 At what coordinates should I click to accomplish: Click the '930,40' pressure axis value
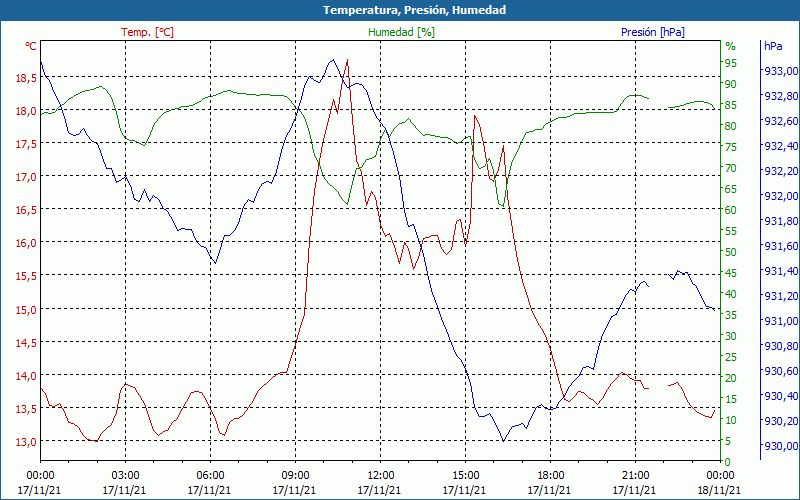[x=781, y=396]
